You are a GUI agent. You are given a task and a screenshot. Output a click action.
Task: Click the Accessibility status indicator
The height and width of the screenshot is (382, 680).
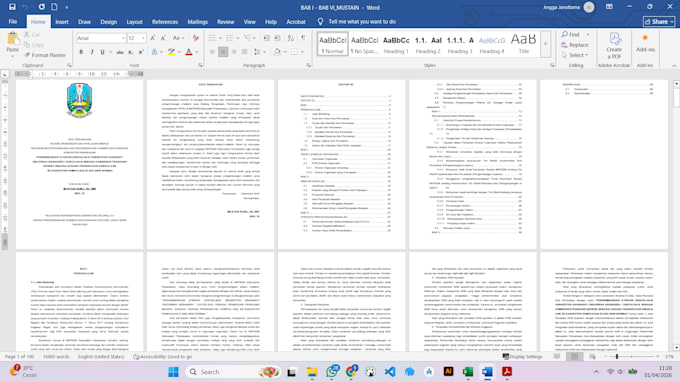pyautogui.click(x=162, y=356)
